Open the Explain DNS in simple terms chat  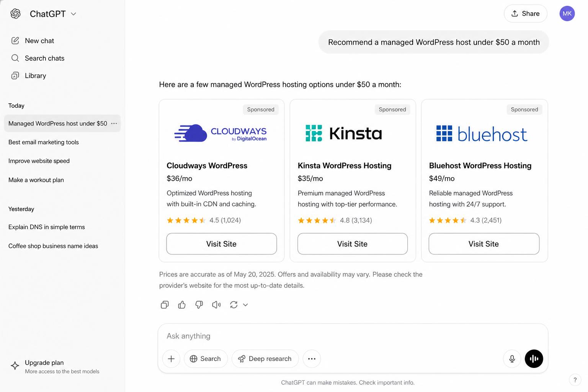coord(47,227)
